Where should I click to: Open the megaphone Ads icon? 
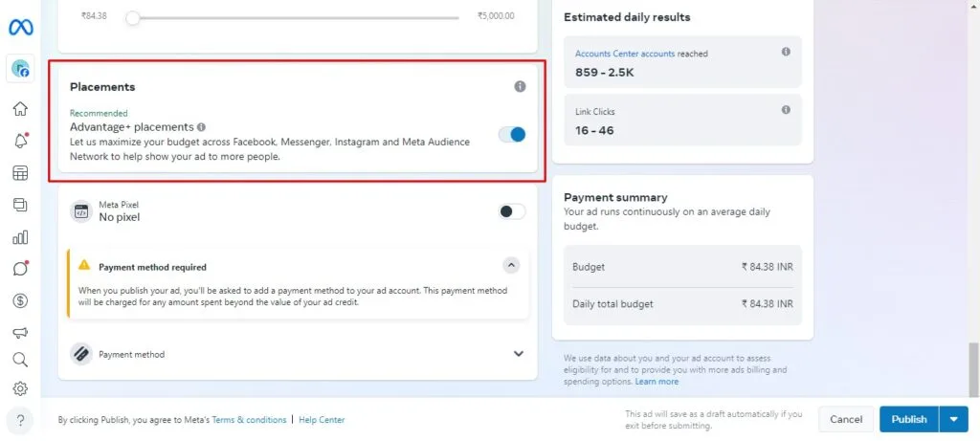coord(21,333)
